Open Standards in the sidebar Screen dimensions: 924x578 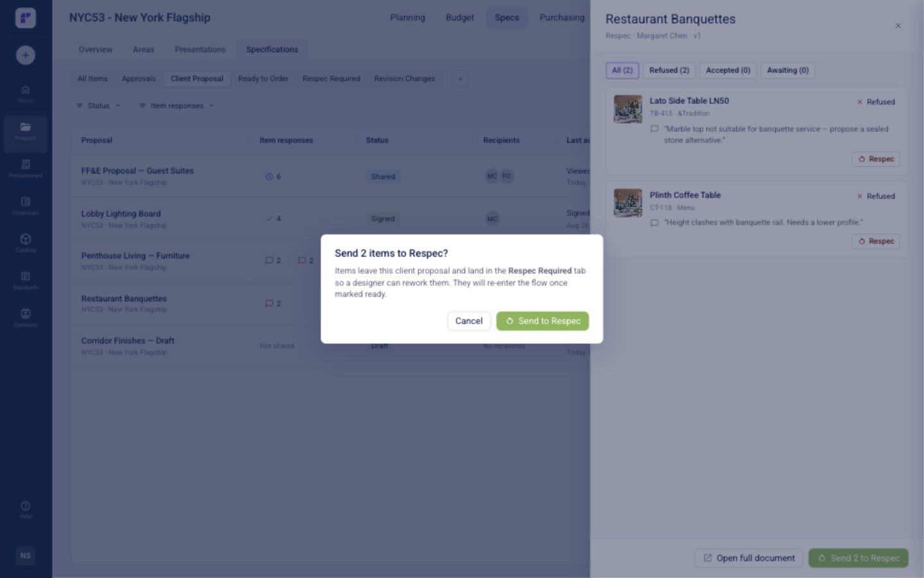click(x=26, y=280)
